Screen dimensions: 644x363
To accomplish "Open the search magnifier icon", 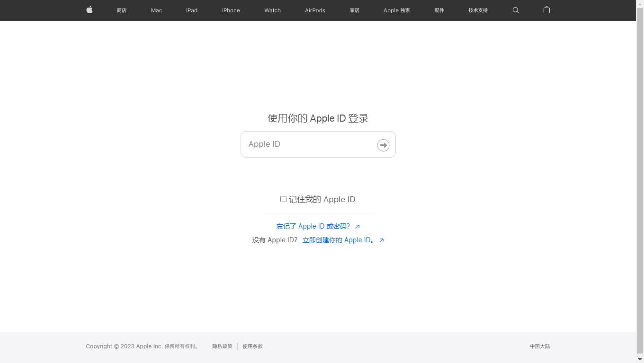I will [516, 10].
